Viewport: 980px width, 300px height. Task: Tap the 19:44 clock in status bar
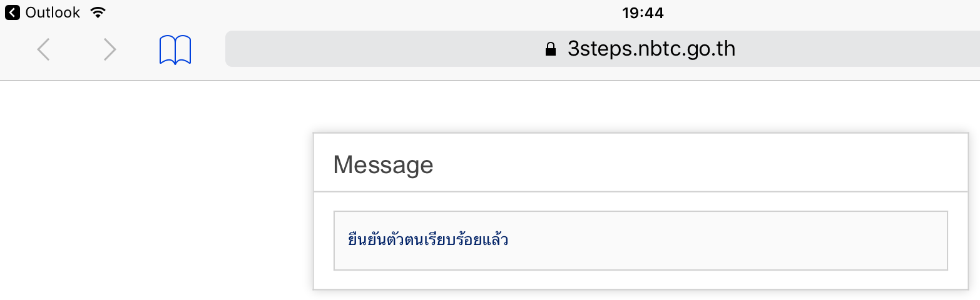643,12
